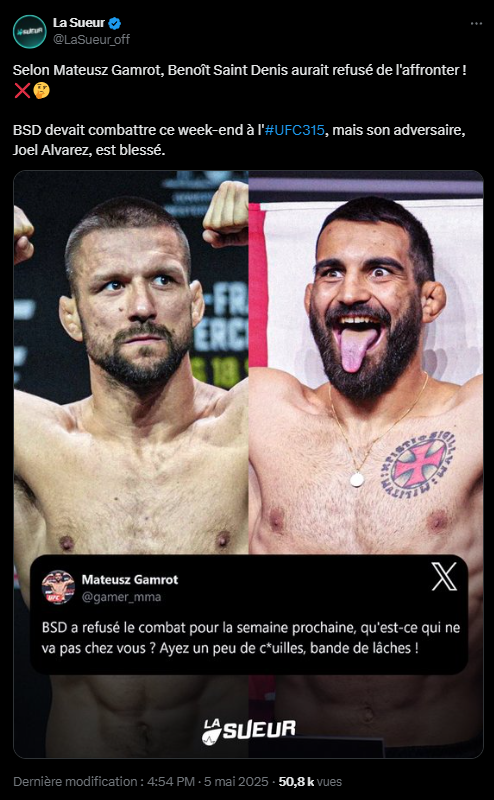494x800 pixels.
Task: Click the blue verified badge
Action: pyautogui.click(x=115, y=23)
